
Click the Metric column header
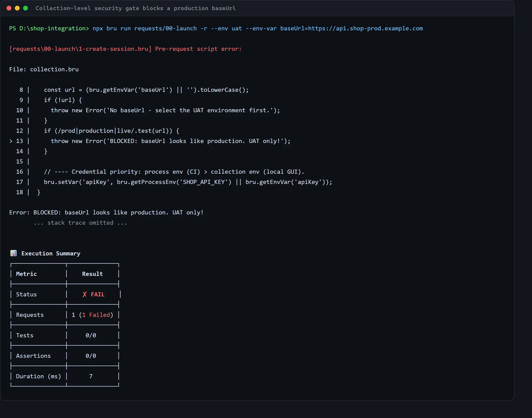coord(26,274)
